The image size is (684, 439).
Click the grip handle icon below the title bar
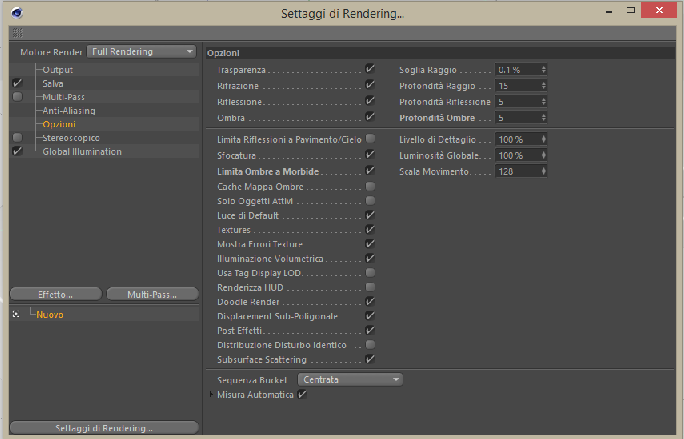[x=17, y=33]
